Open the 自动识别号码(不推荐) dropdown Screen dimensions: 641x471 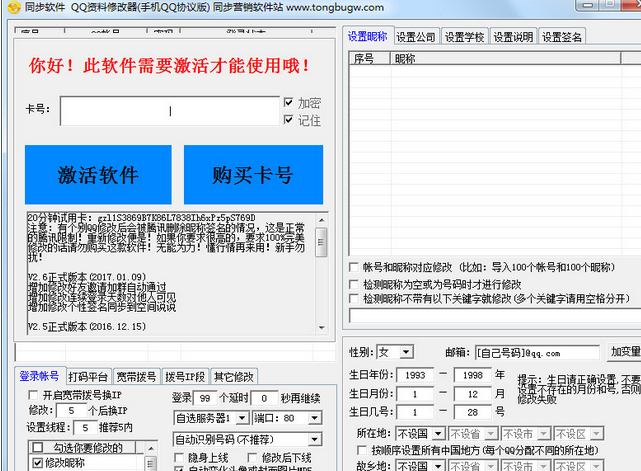coord(314,440)
